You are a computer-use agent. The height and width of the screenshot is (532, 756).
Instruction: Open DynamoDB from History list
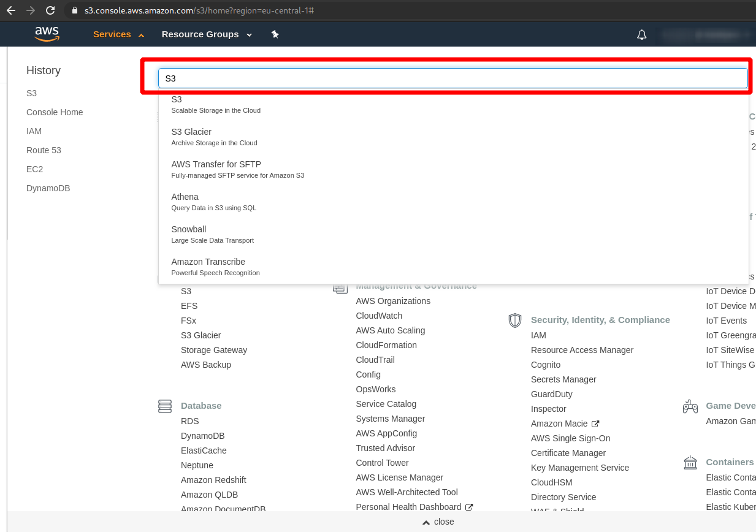click(x=48, y=188)
